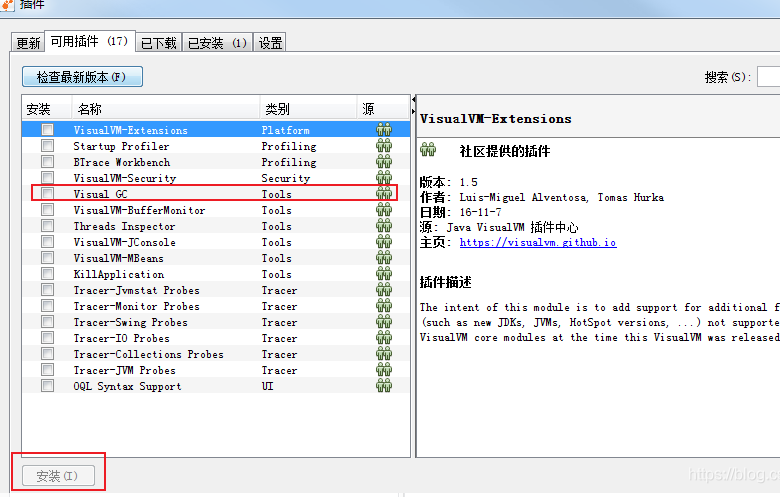The width and height of the screenshot is (780, 497).
Task: Tick the VisualVM-MBeans install checkbox
Action: pos(47,258)
